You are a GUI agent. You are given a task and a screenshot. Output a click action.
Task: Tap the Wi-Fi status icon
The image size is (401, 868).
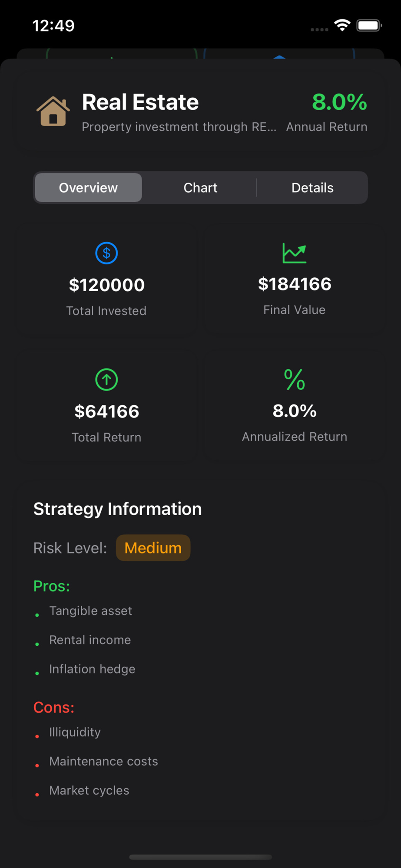[342, 26]
